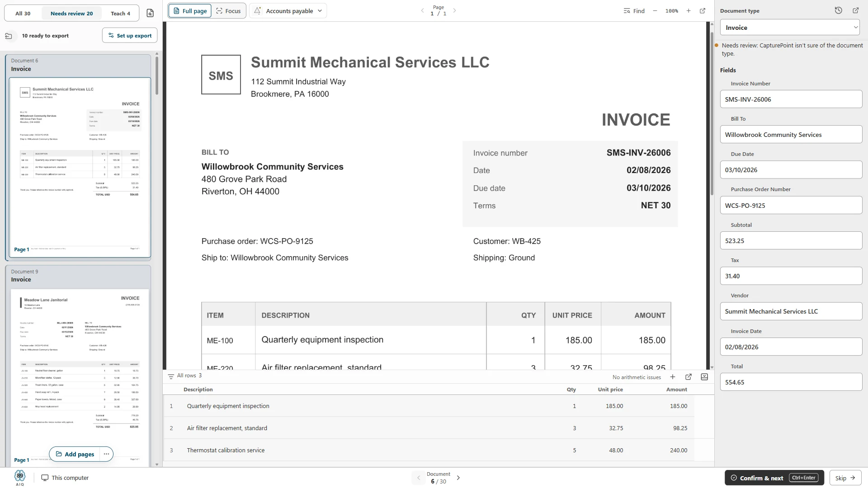Pop out the Document type panel
Screen dimensions: 868x488
(856, 10)
